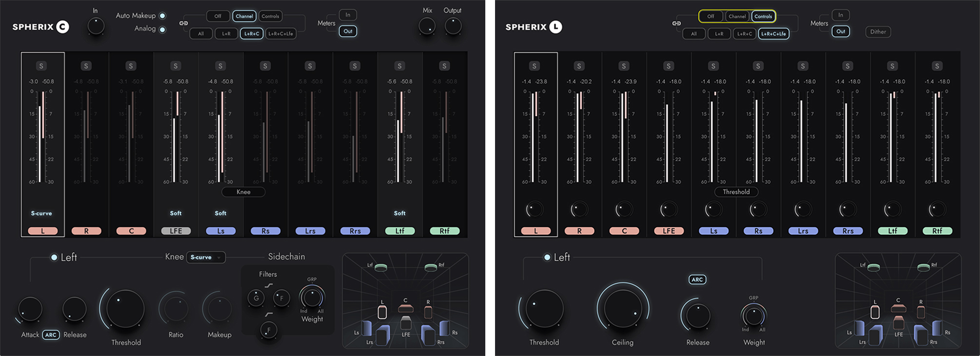Select the L+R group in Spherix L
Image resolution: width=980 pixels, height=356 pixels.
(719, 34)
